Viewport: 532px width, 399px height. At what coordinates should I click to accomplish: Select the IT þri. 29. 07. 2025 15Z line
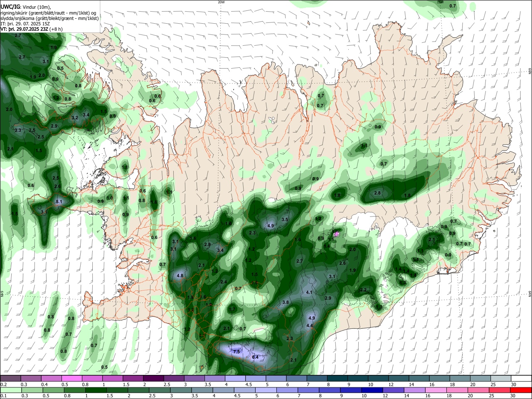(25, 24)
